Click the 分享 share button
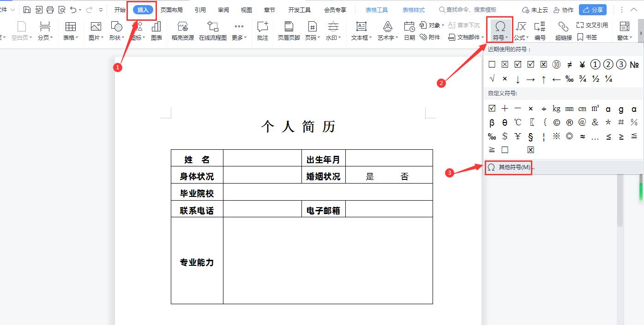 [593, 10]
